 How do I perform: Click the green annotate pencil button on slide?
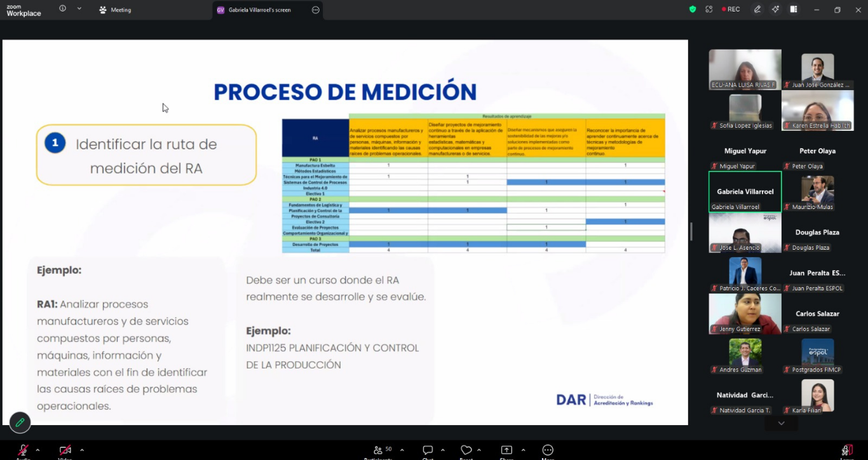point(20,422)
